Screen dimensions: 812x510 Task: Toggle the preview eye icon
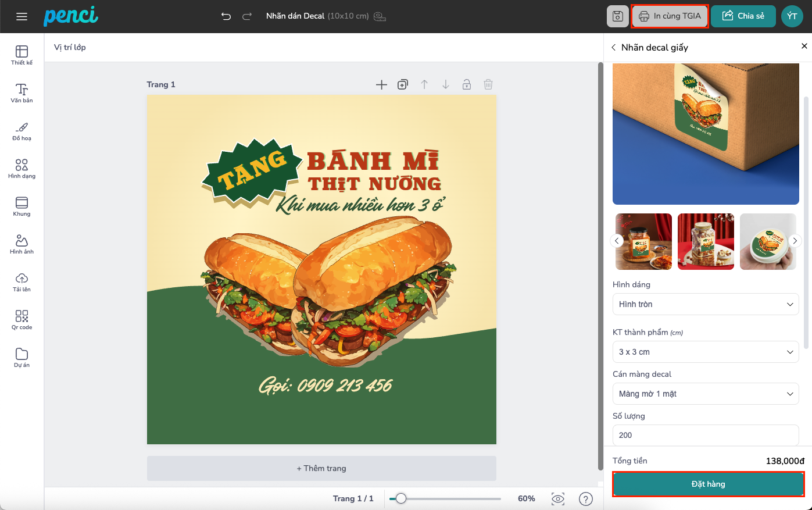[x=558, y=499]
